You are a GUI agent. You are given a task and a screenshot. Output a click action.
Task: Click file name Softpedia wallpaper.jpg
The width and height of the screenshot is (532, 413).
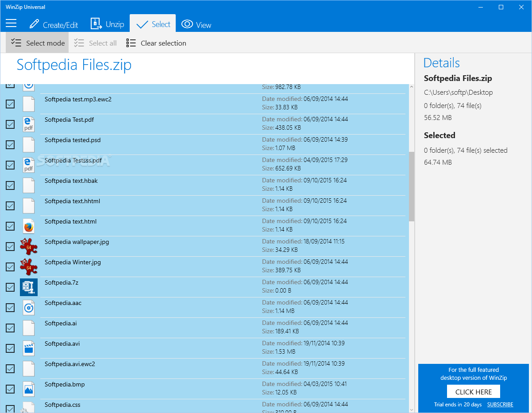tap(77, 242)
